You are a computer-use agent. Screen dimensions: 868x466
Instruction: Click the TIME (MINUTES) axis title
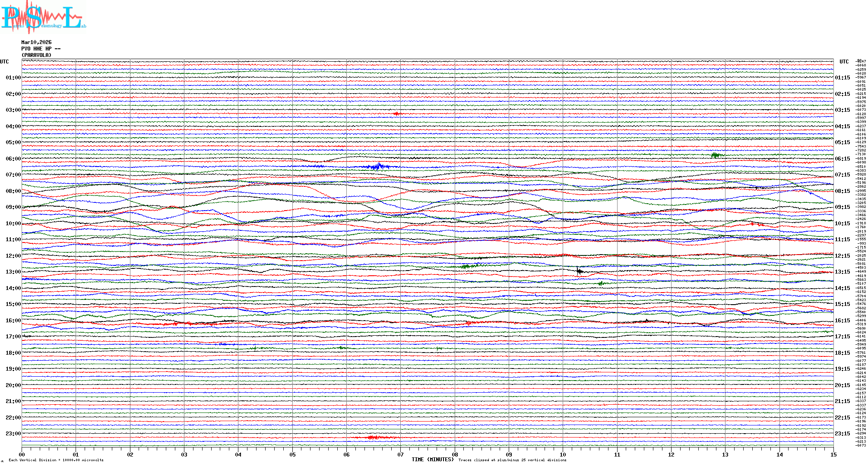coord(432,460)
